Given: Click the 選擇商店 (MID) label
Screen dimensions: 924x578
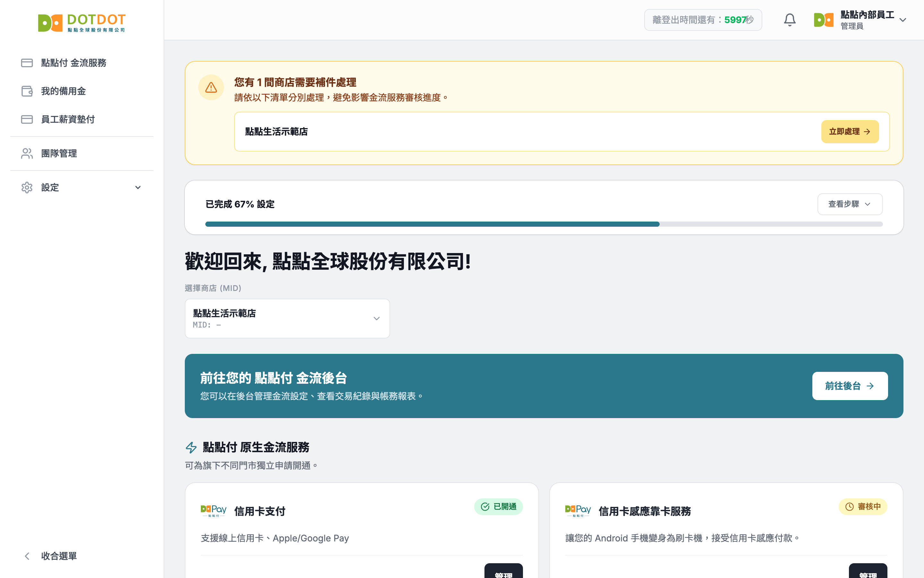Looking at the screenshot, I should coord(213,288).
